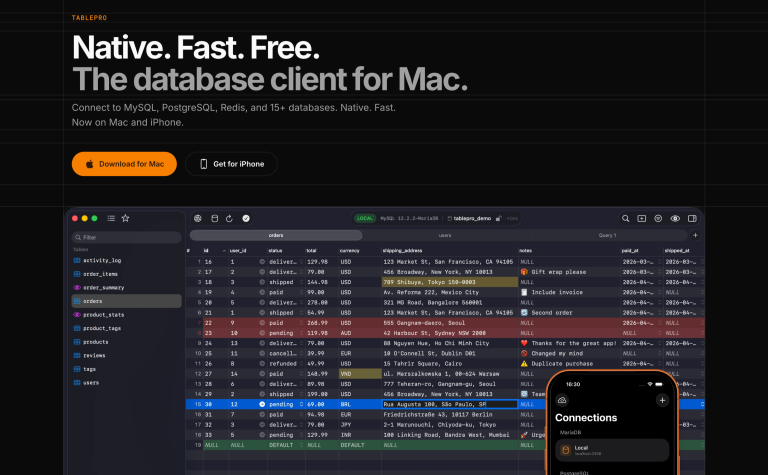Open paid_at stepper in first data row
This screenshot has height=475, width=768.
pos(660,262)
